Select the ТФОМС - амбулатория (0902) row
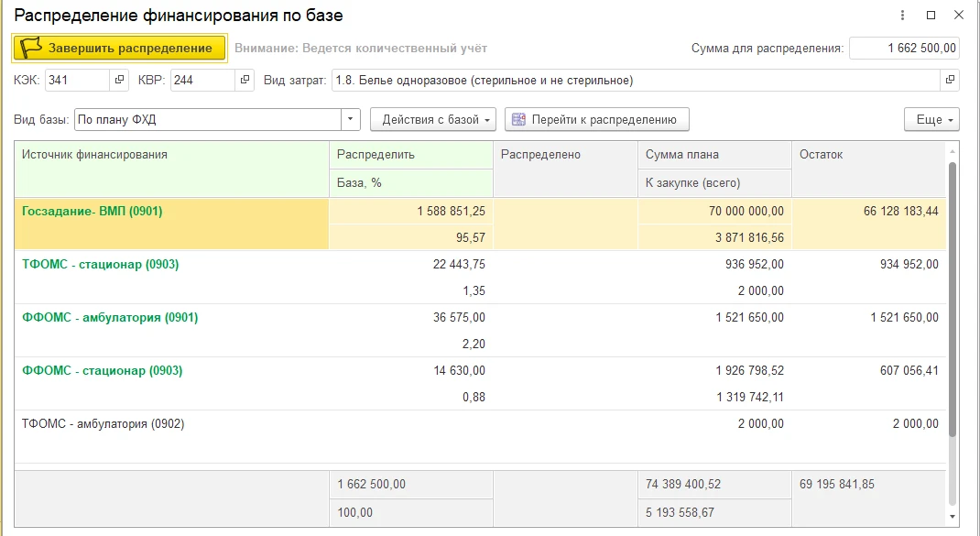The height and width of the screenshot is (536, 980). pos(480,436)
